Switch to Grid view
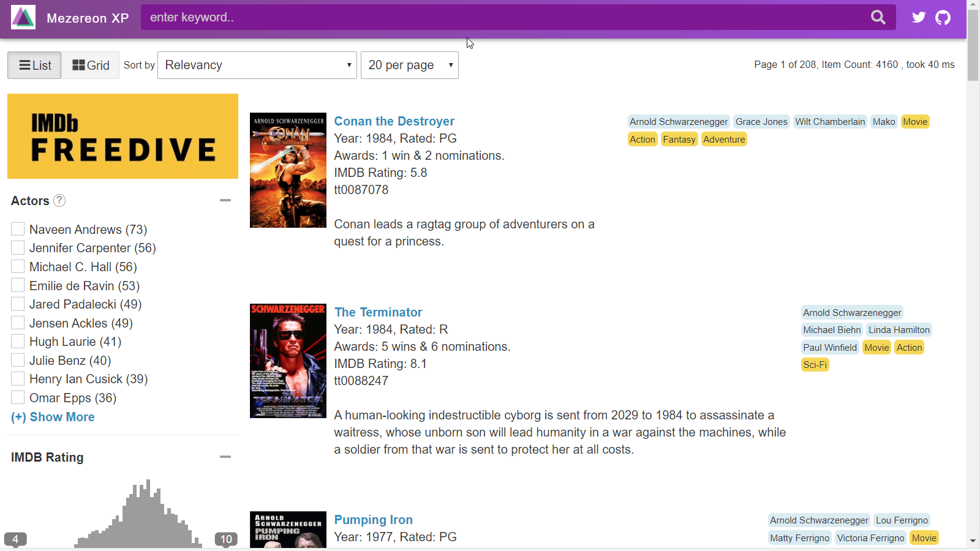This screenshot has height=551, width=980. 91,66
